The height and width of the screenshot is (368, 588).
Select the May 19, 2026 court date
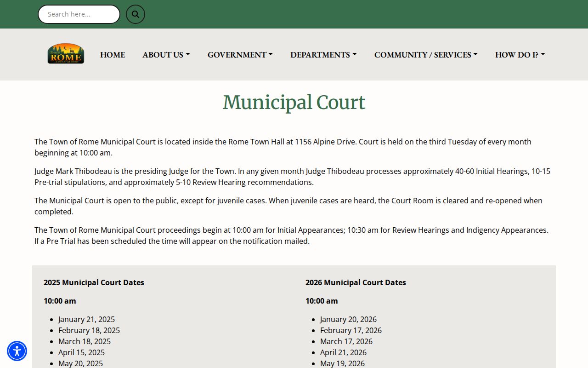pos(342,363)
